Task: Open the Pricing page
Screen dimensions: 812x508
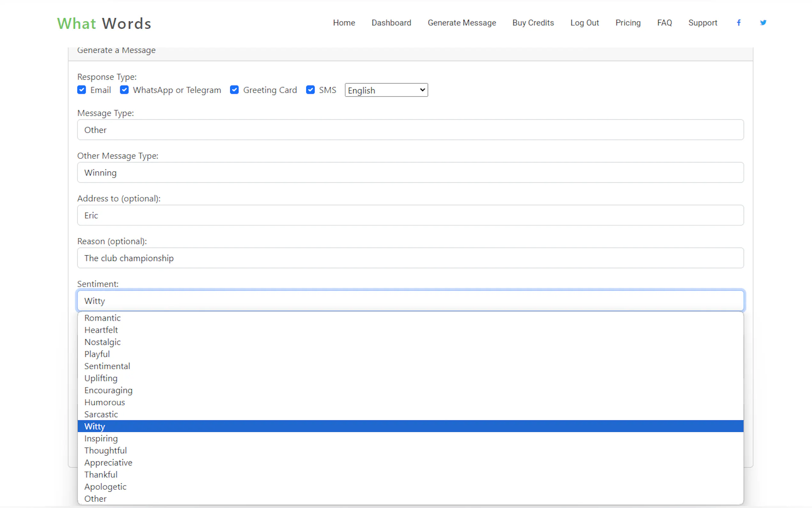Action: pyautogui.click(x=628, y=22)
